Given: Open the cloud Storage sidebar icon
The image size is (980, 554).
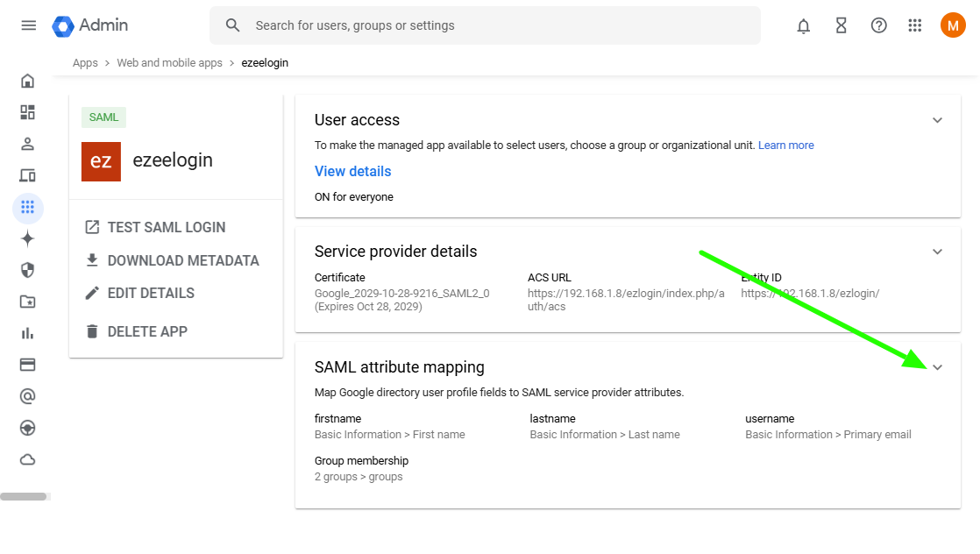Looking at the screenshot, I should pyautogui.click(x=27, y=459).
